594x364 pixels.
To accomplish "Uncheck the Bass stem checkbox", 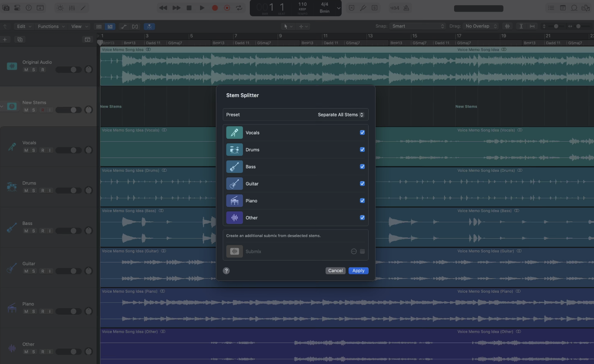I will coord(362,167).
